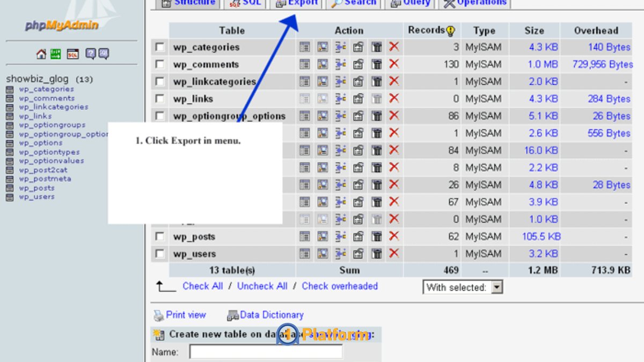Open the Operations tab
The image size is (644, 362).
point(482,3)
